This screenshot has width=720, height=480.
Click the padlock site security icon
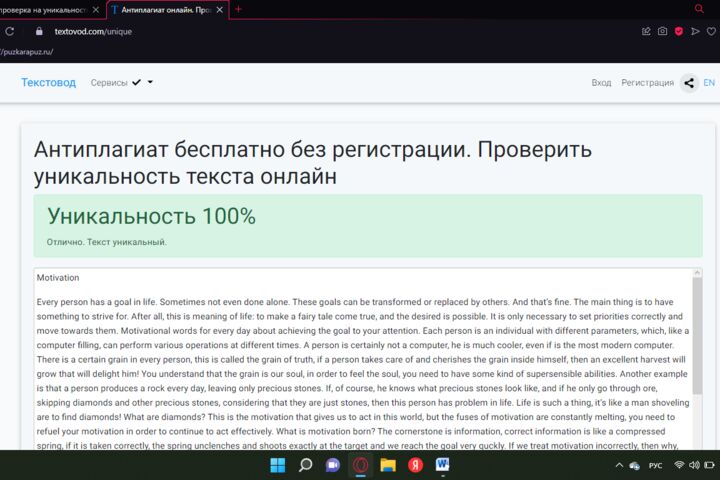pos(39,31)
